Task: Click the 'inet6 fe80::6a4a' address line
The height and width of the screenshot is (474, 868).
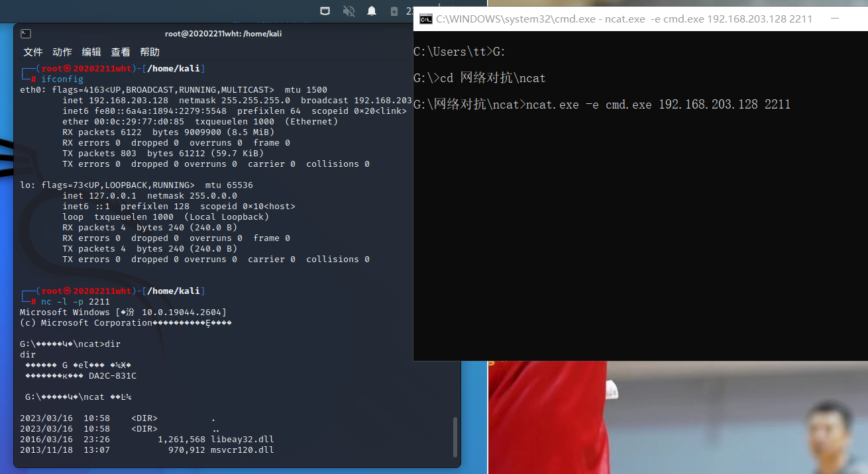Action: coord(235,111)
